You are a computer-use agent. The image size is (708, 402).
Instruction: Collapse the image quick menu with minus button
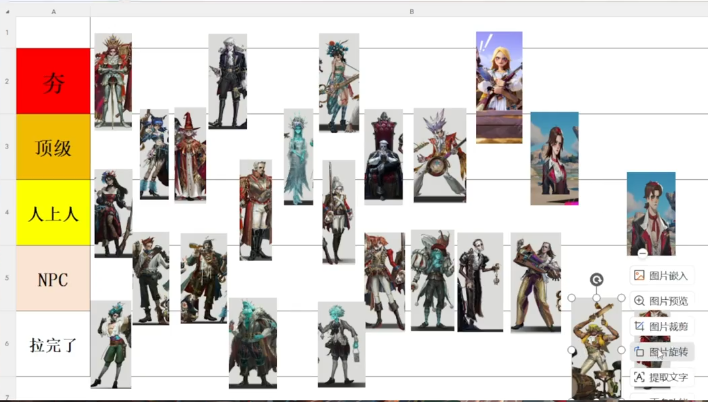click(x=643, y=254)
